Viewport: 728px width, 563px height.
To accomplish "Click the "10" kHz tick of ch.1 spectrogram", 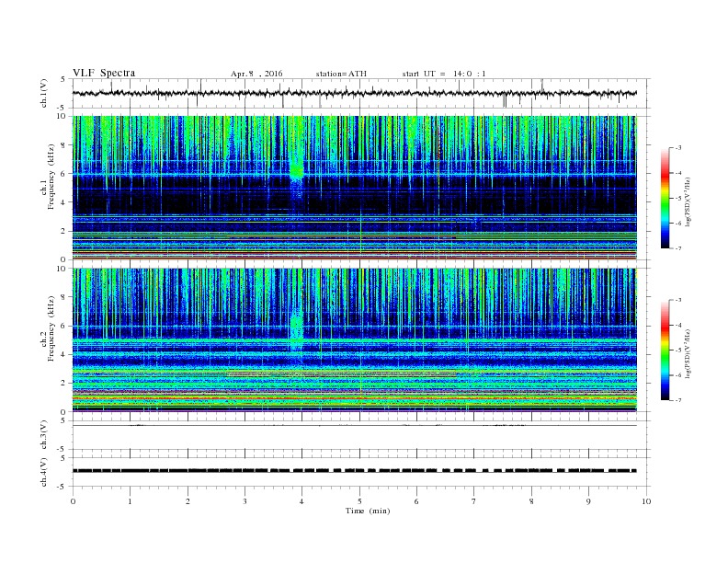I will pos(62,116).
